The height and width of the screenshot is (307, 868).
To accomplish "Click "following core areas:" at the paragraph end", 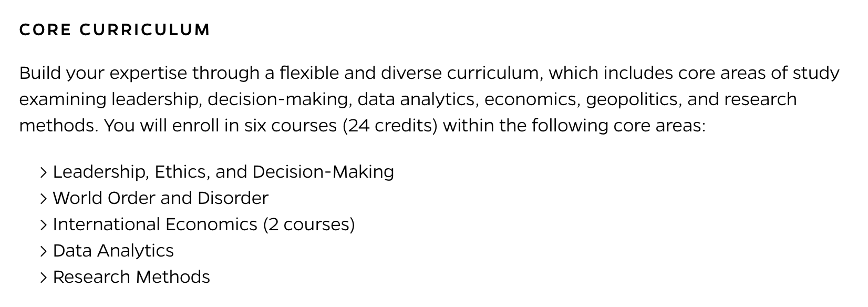I will pyautogui.click(x=618, y=126).
